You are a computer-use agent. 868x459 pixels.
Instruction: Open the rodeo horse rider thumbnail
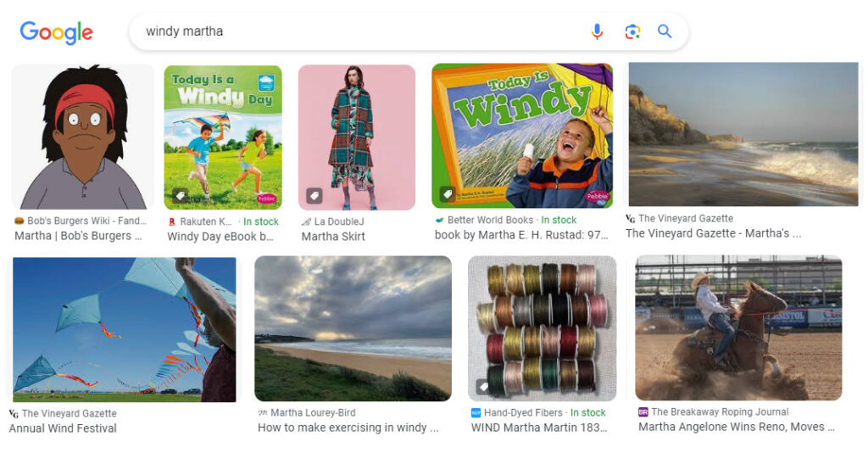coord(738,327)
